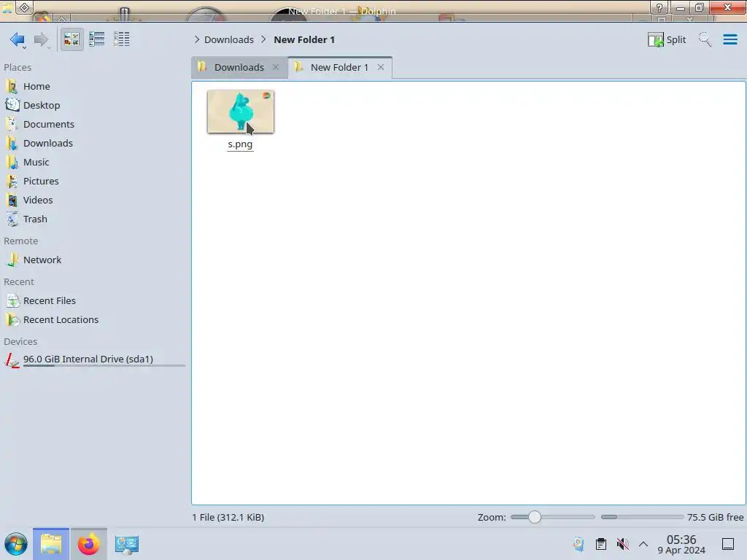Image resolution: width=747 pixels, height=560 pixels.
Task: Click the Dolphin file manager taskbar icon
Action: coord(51,544)
